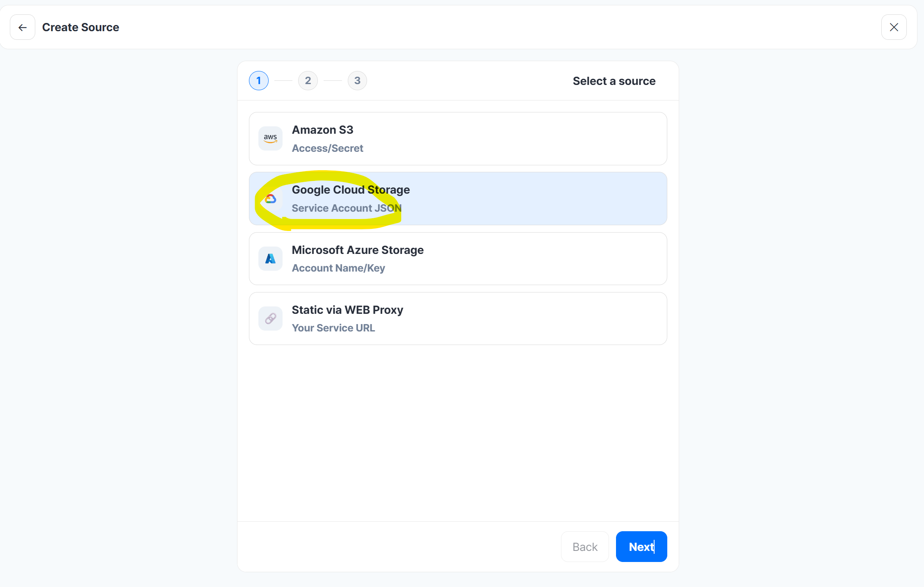Click the Google Cloud logo icon

(x=270, y=199)
